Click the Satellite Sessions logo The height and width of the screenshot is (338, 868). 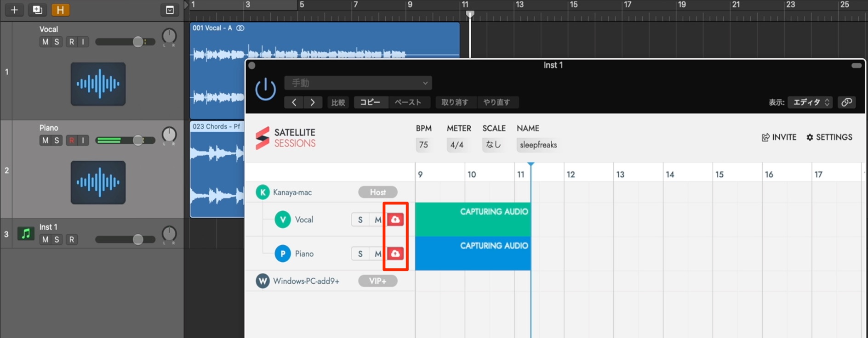point(286,138)
